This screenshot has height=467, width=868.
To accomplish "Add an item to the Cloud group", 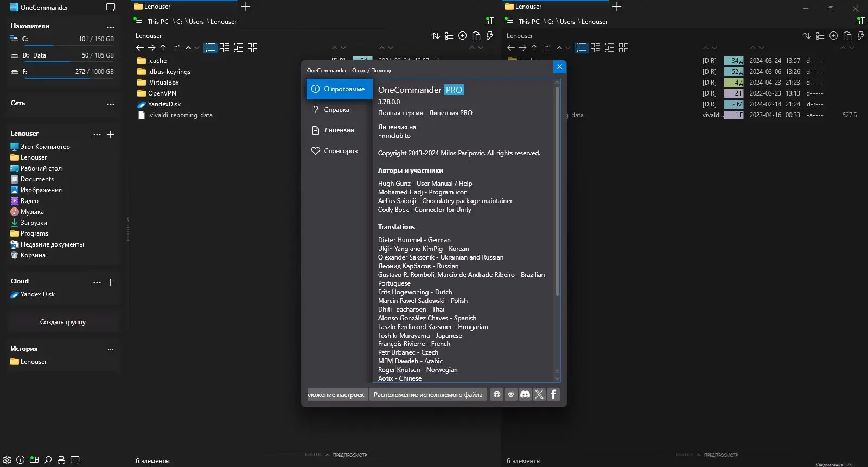I will click(111, 282).
